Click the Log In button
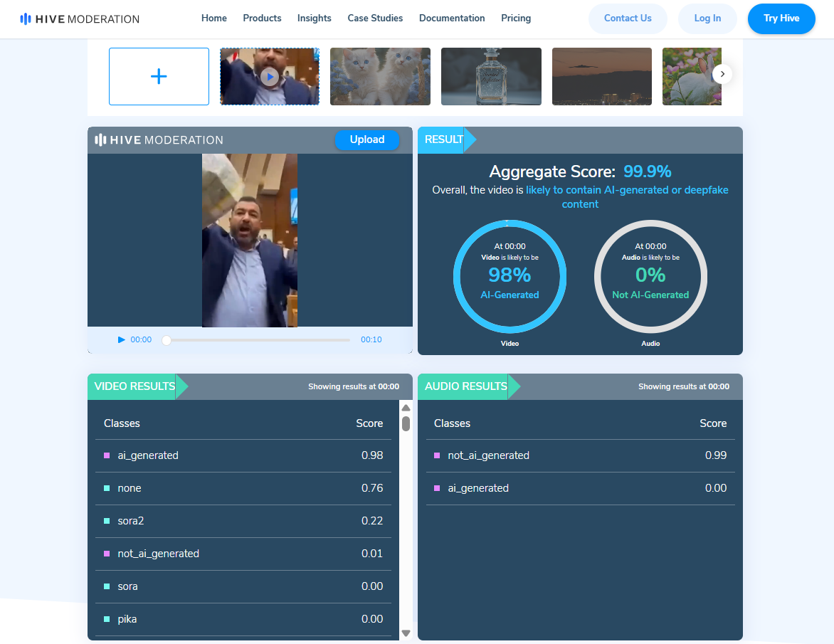This screenshot has width=834, height=644. pyautogui.click(x=707, y=19)
